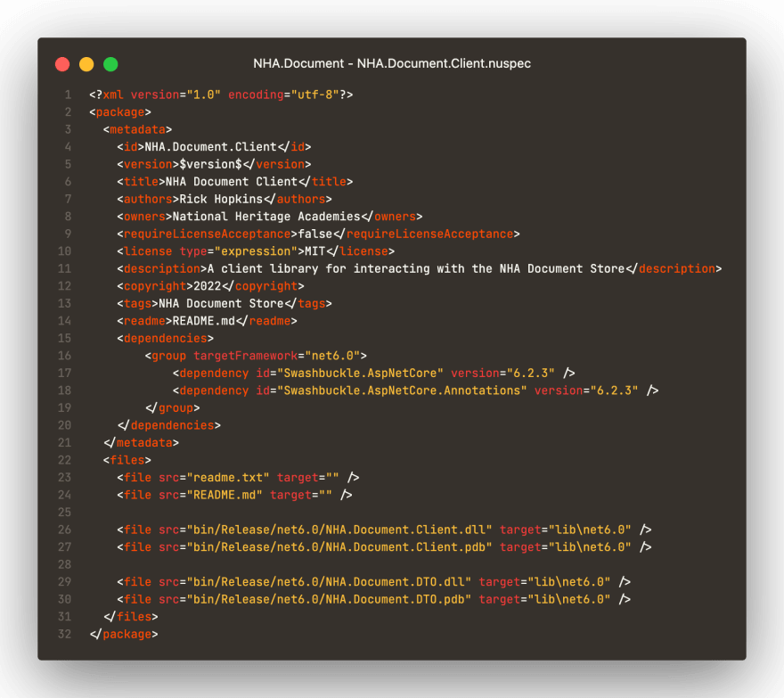
Task: Click the NHA.Document.DTO.pdb file path
Action: pyautogui.click(x=329, y=599)
